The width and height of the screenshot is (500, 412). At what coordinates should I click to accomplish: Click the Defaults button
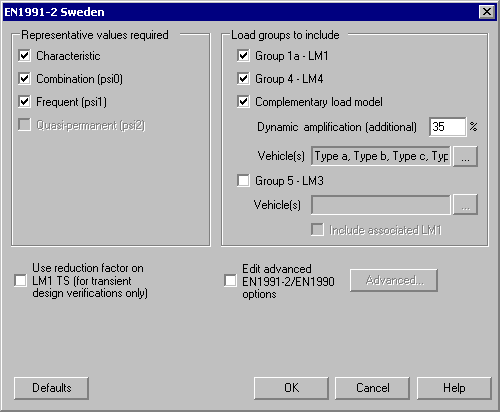coord(51,388)
